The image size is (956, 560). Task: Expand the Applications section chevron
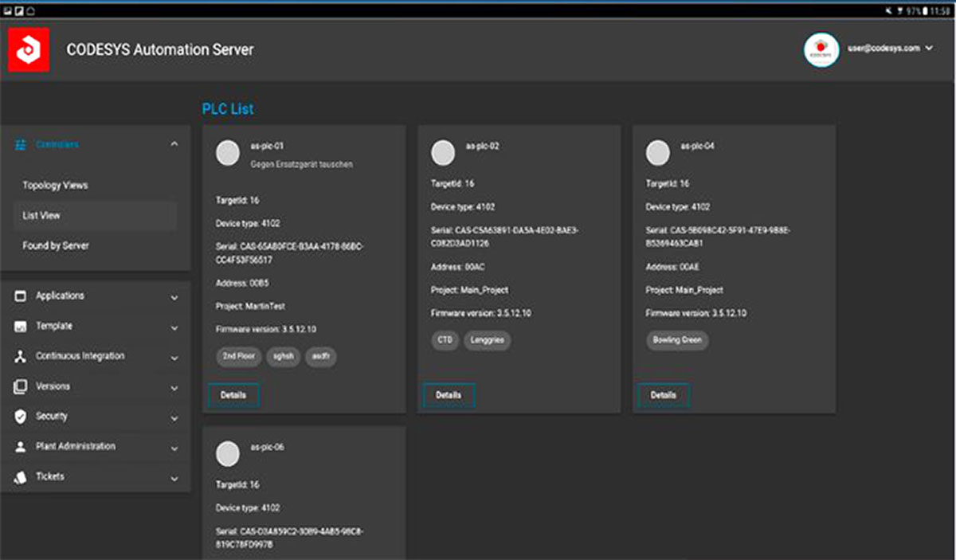[x=174, y=297]
